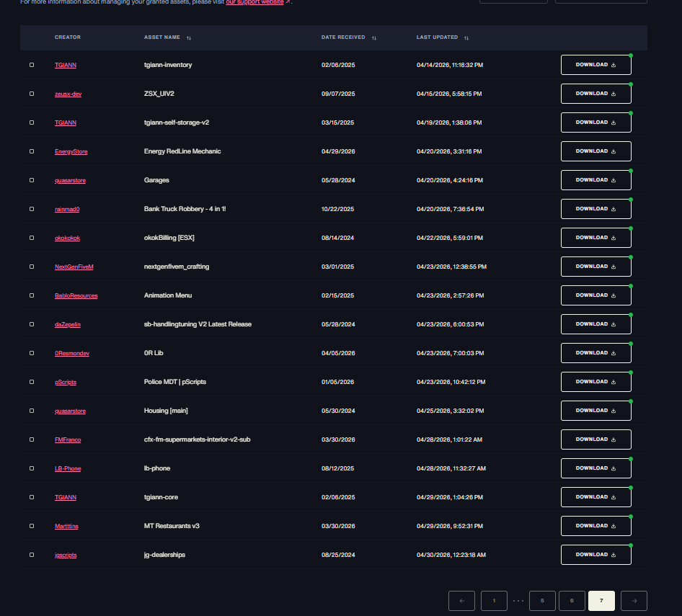This screenshot has height=616, width=682.
Task: Click Last Updated column header
Action: 437,37
